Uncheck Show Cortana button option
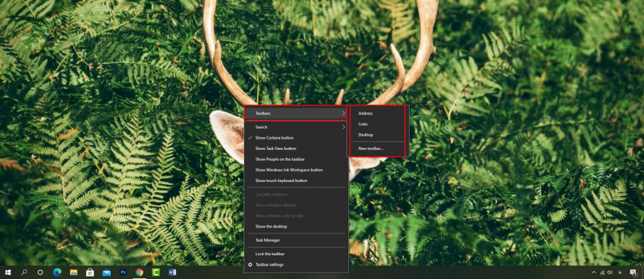The height and width of the screenshot is (279, 644). (x=274, y=138)
